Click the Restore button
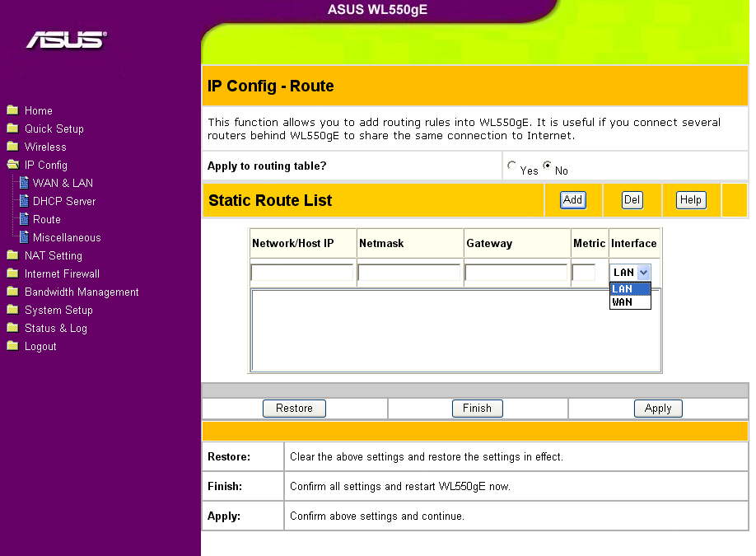This screenshot has width=756, height=556. click(x=294, y=409)
